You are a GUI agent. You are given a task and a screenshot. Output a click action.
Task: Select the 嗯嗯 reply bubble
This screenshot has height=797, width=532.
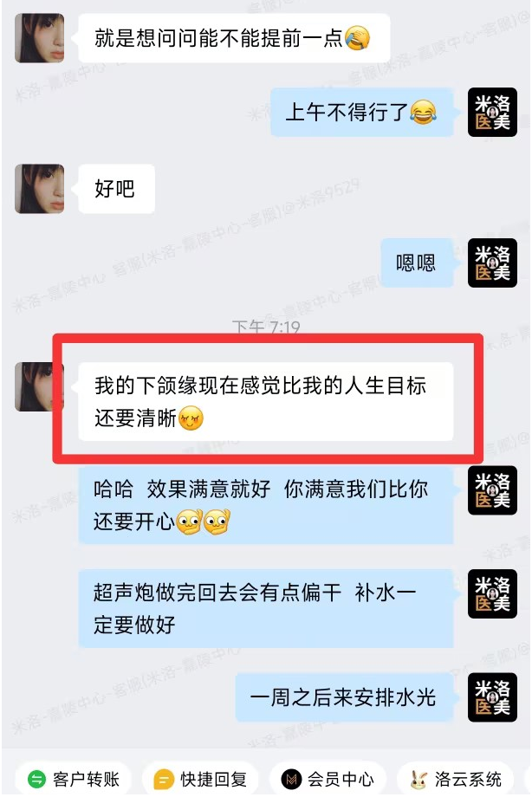(x=417, y=262)
